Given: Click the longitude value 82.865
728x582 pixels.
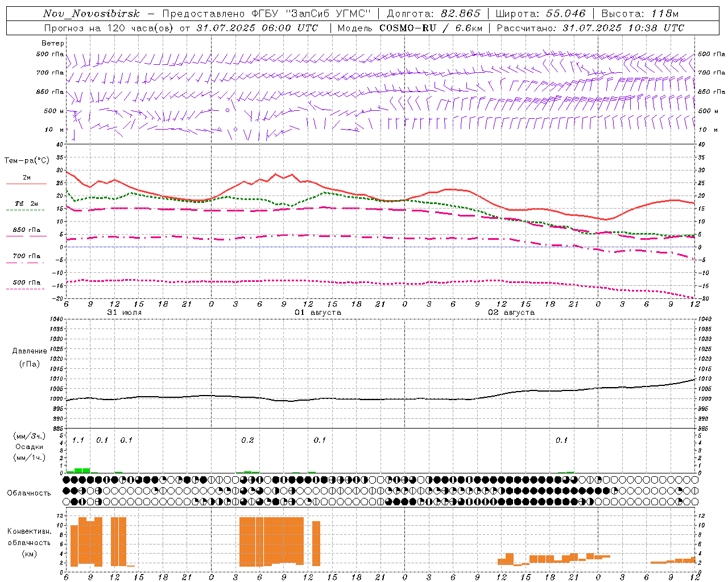Looking at the screenshot, I should tap(461, 14).
